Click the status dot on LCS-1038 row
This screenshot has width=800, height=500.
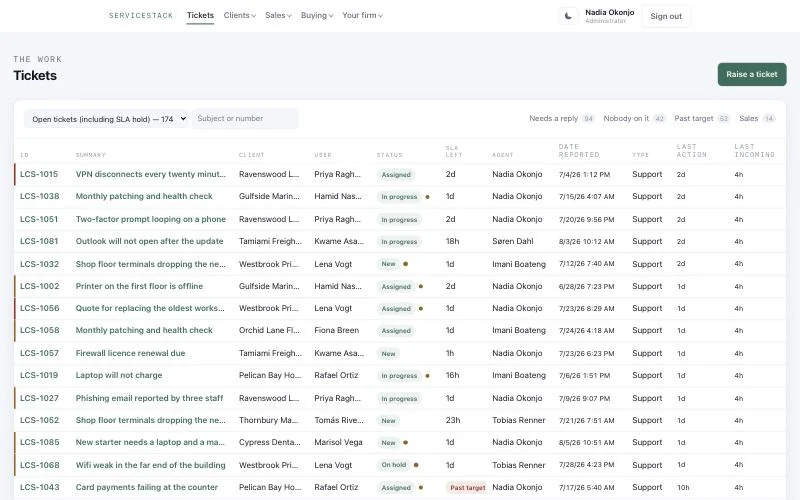coord(428,197)
